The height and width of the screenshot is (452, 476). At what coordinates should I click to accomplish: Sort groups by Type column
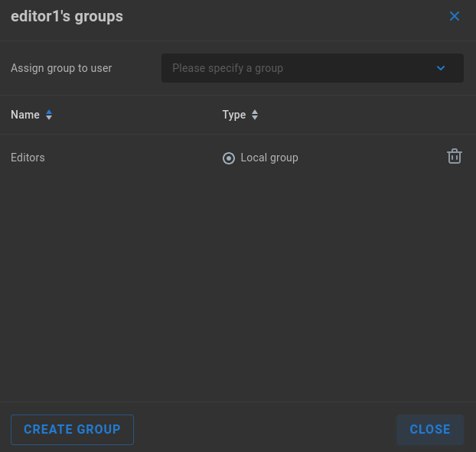click(x=255, y=115)
